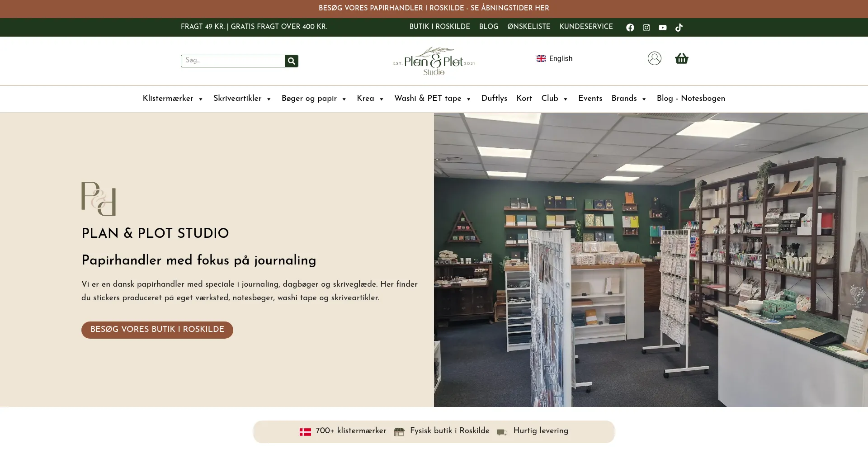Open the Skriveartikler menu item

[x=237, y=99]
